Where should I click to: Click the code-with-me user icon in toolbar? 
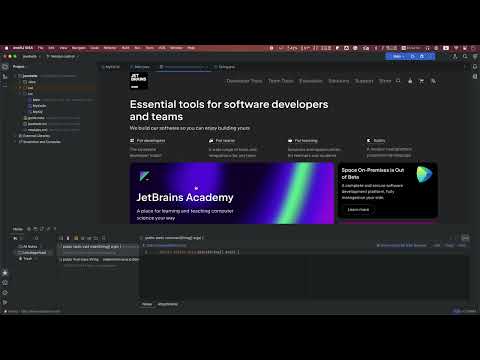[455, 57]
